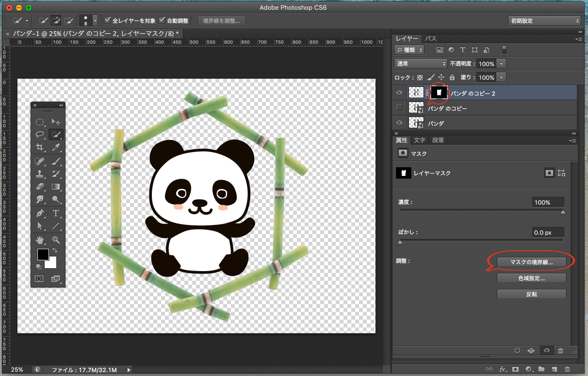Click the Clone Stamp tool
The image size is (588, 376).
(x=40, y=174)
